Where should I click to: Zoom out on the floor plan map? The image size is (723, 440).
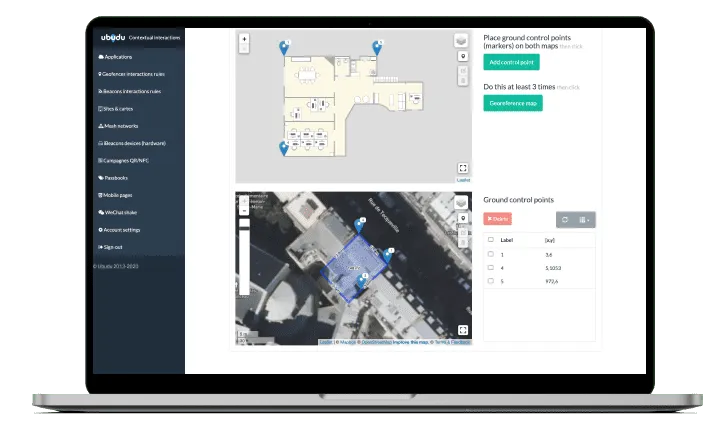pos(244,48)
